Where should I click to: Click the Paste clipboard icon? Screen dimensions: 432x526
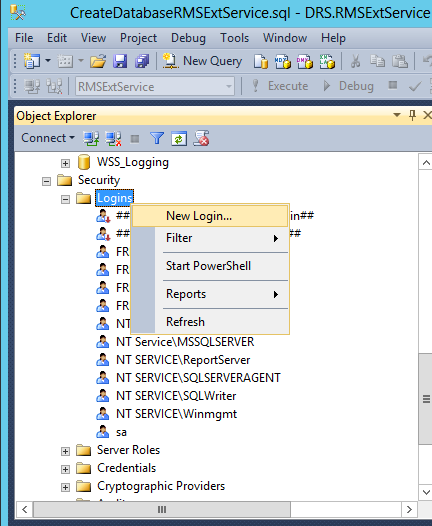pos(400,61)
